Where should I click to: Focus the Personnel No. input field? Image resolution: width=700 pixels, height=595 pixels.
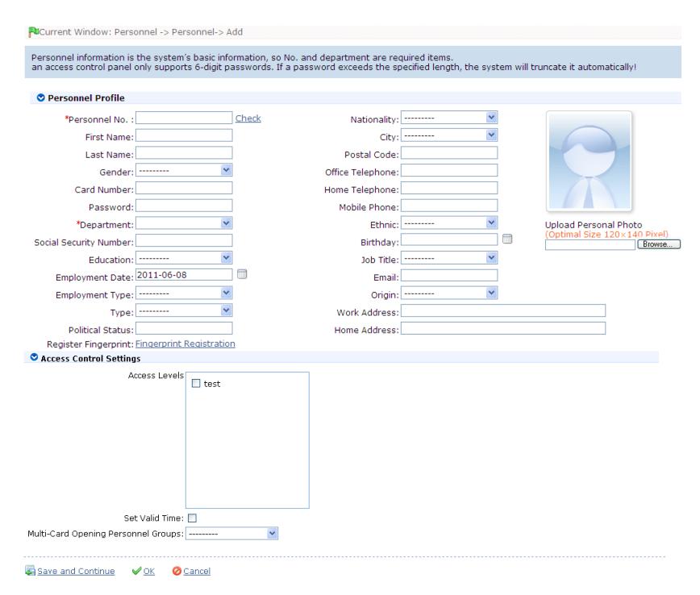coord(184,118)
